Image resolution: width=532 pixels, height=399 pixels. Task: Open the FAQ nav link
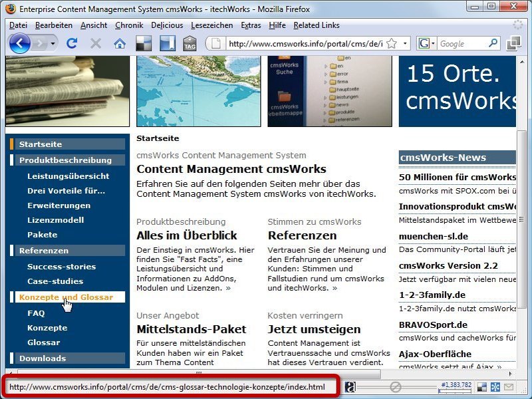(x=36, y=313)
